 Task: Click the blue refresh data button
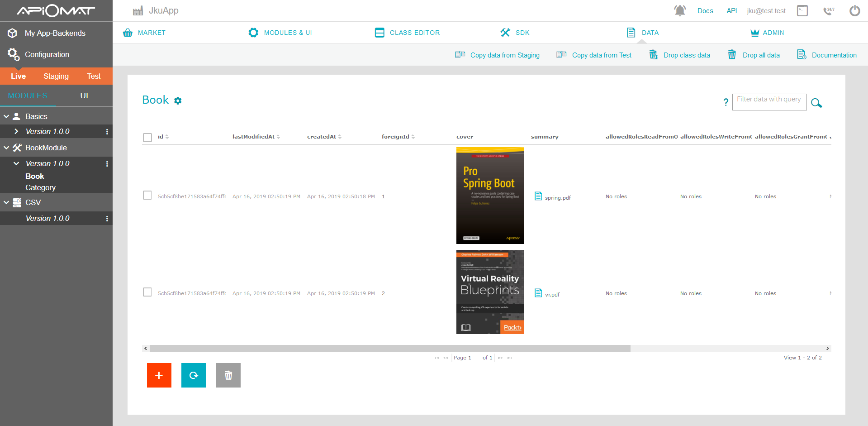click(194, 375)
